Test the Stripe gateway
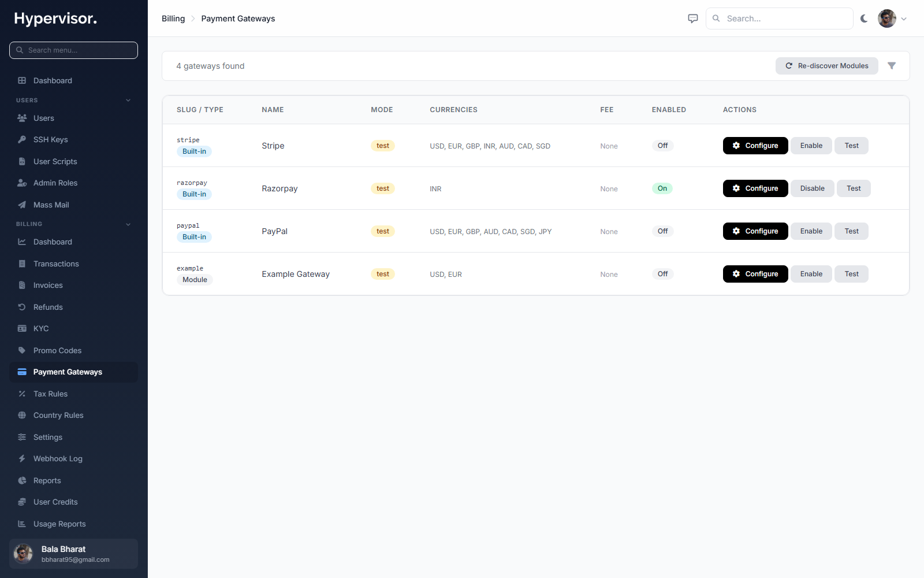Image resolution: width=924 pixels, height=578 pixels. point(851,146)
